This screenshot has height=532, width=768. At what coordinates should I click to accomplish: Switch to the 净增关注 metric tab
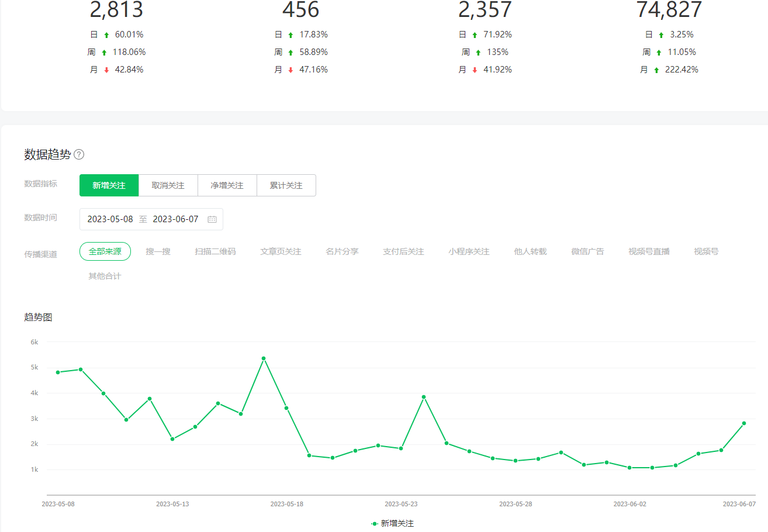pos(227,185)
